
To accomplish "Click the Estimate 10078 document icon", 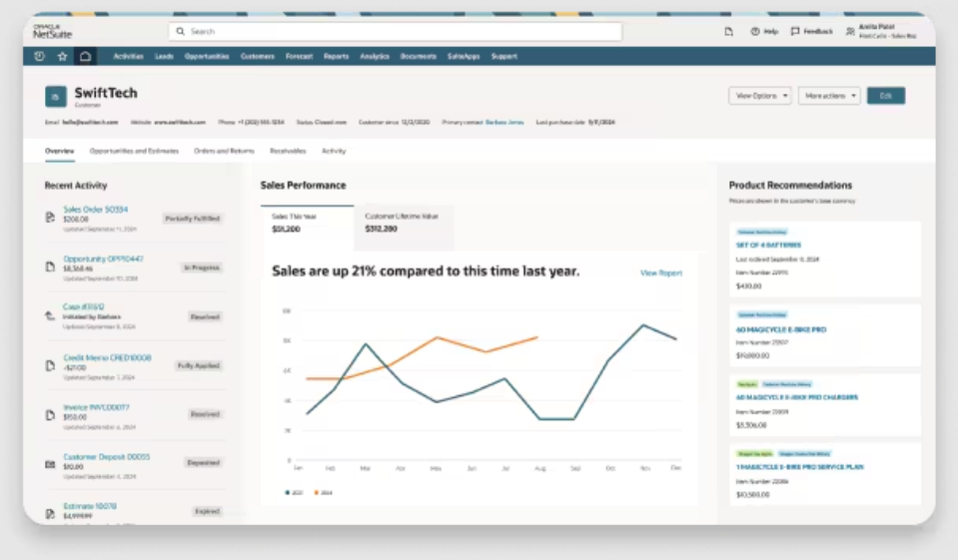I will coord(50,514).
